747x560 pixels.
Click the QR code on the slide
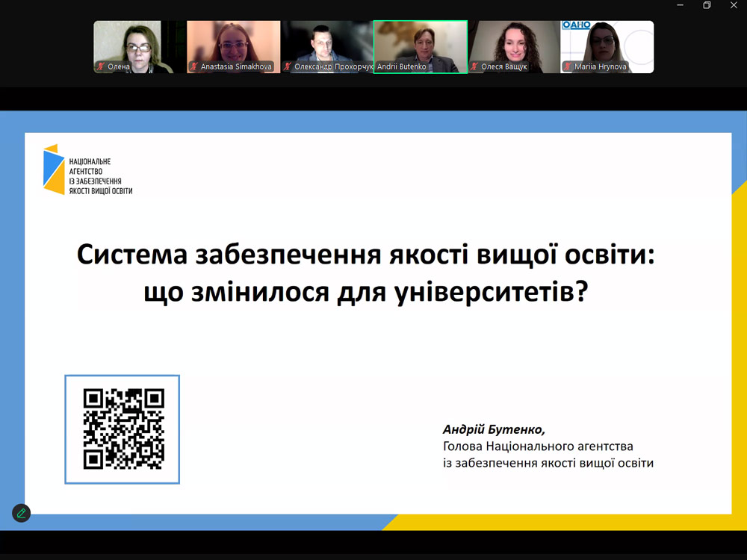[123, 429]
